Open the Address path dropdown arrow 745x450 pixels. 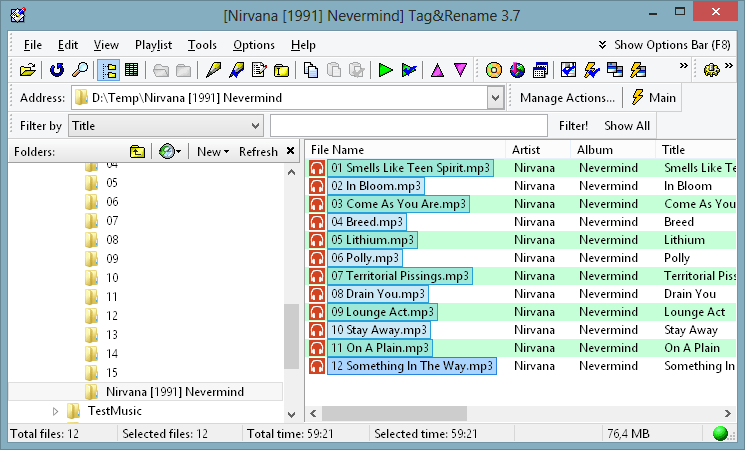coord(495,98)
